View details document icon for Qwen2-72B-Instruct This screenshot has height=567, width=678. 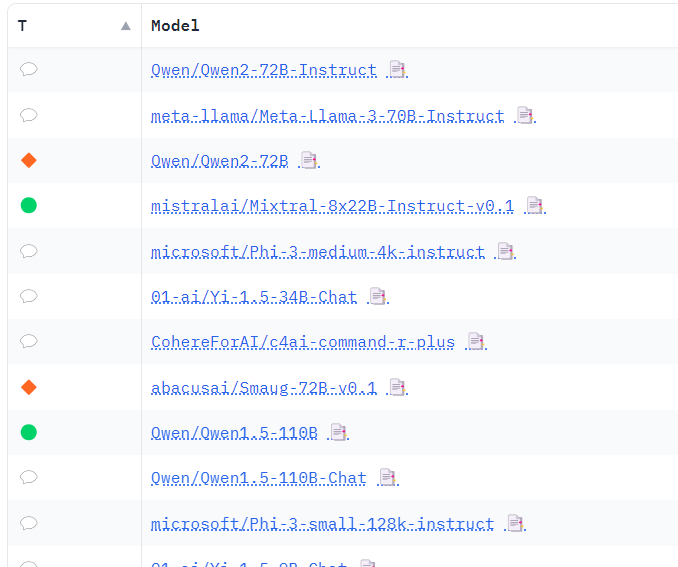click(397, 69)
